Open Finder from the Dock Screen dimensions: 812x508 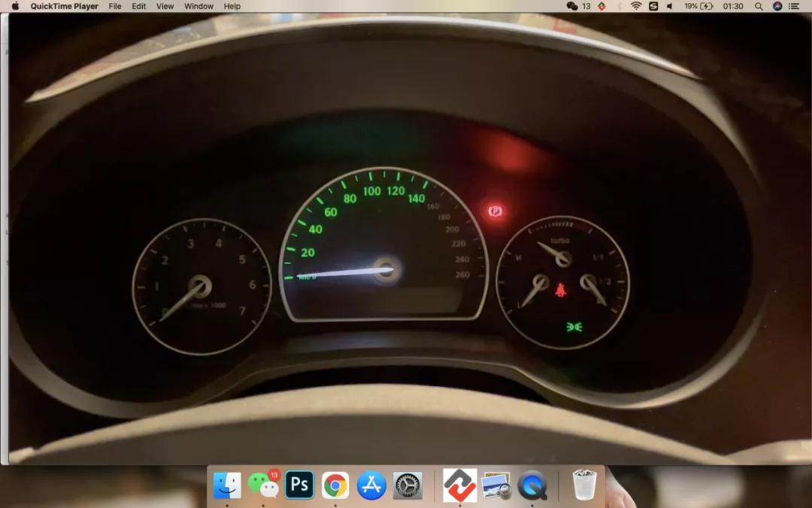227,485
